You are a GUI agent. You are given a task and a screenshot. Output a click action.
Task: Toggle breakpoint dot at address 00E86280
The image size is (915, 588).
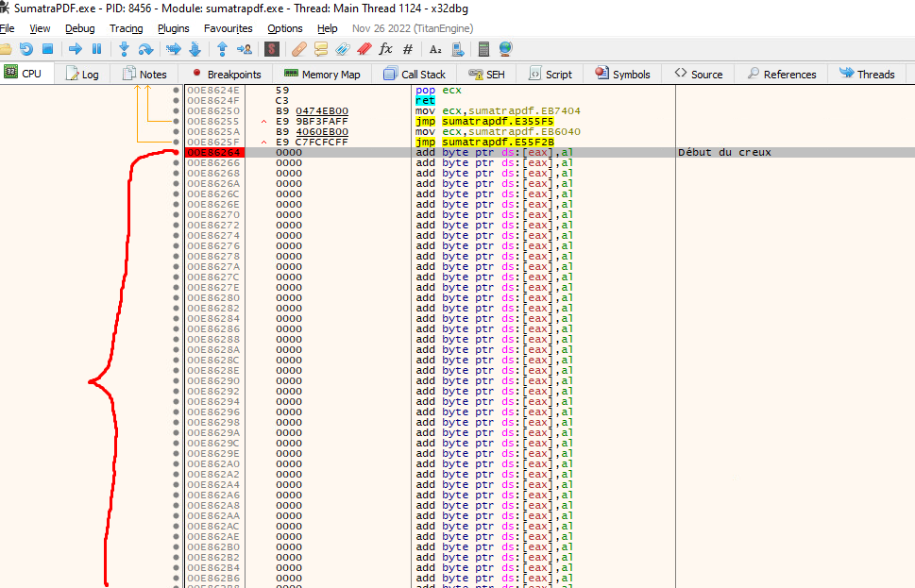(x=177, y=298)
